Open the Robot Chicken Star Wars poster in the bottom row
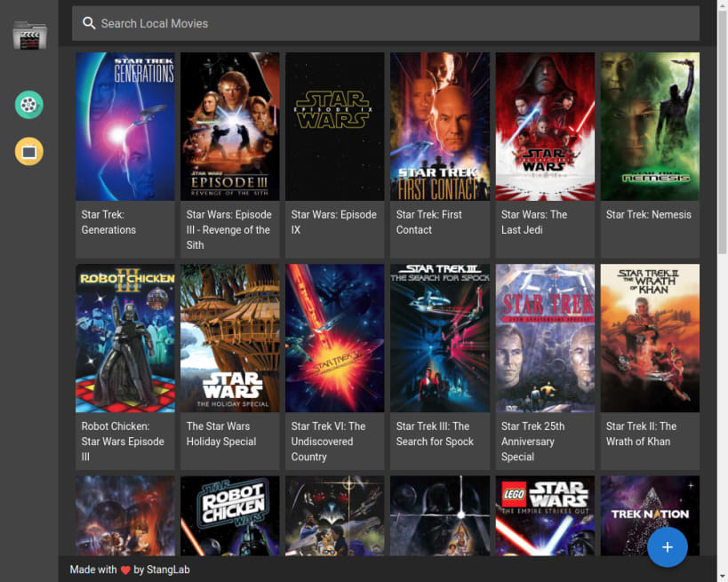Viewport: 728px width, 582px height. tap(230, 515)
